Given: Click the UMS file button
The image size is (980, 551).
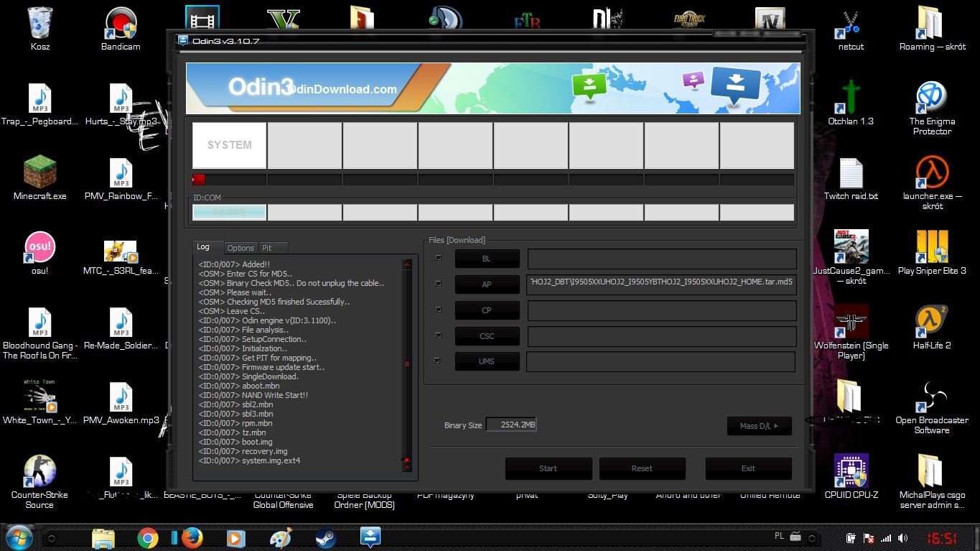Looking at the screenshot, I should tap(487, 361).
